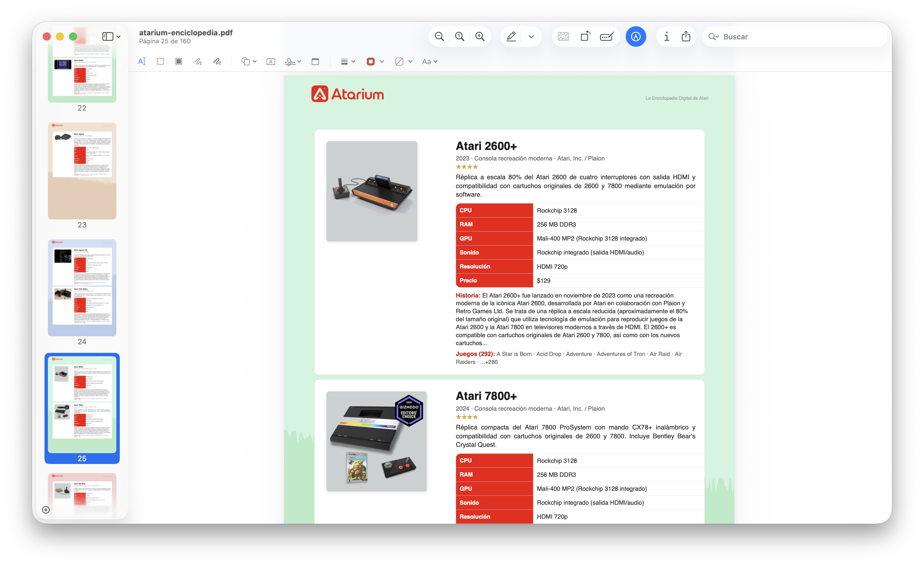924x566 pixels.
Task: Toggle the highlight pen tool
Action: tap(512, 36)
